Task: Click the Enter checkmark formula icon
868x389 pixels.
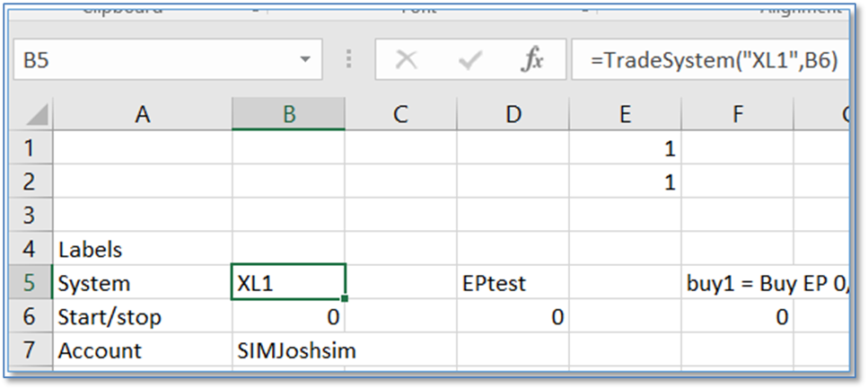Action: point(469,60)
